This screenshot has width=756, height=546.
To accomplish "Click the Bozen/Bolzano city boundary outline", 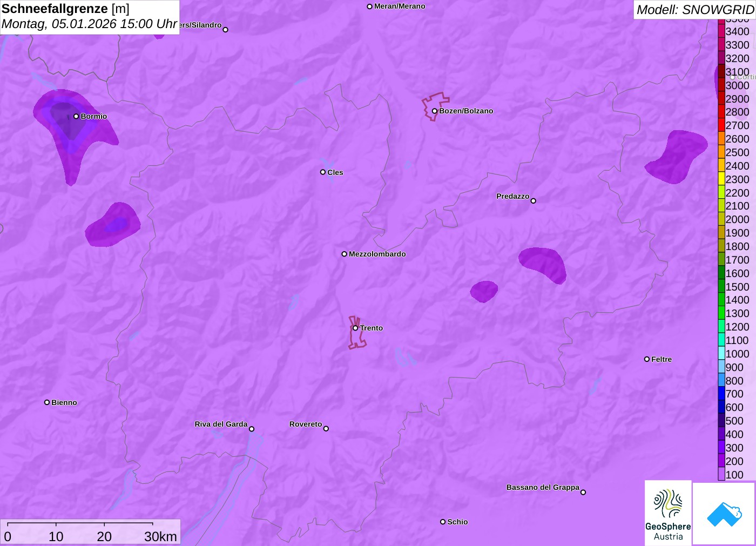I will coord(435,106).
